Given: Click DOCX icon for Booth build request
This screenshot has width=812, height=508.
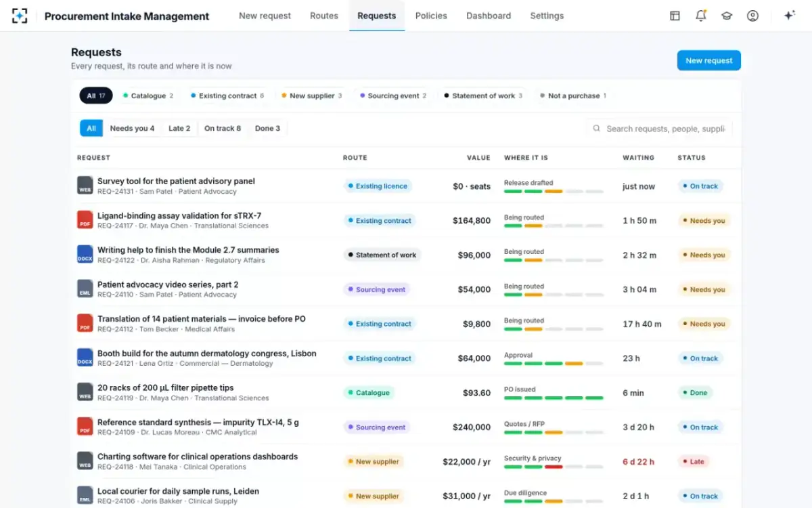Looking at the screenshot, I should pyautogui.click(x=85, y=358).
